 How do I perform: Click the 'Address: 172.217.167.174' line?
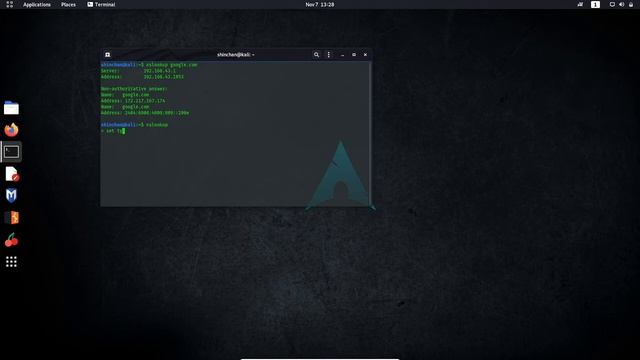[133, 100]
